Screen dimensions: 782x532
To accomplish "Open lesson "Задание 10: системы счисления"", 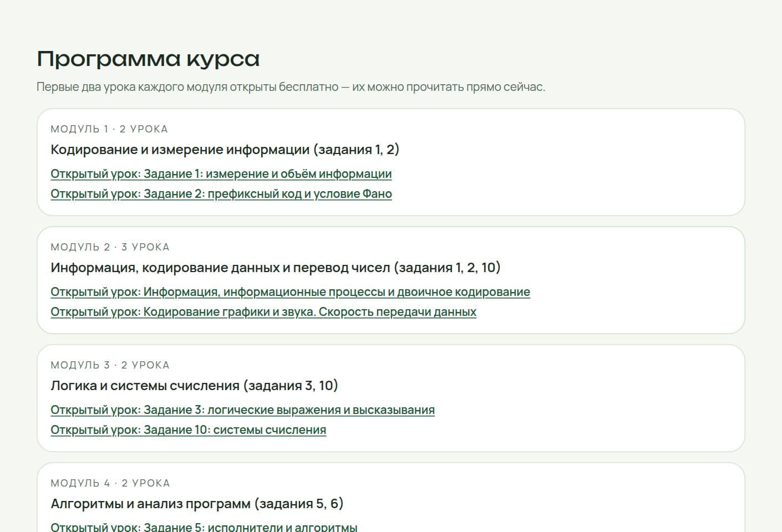I will (x=188, y=430).
